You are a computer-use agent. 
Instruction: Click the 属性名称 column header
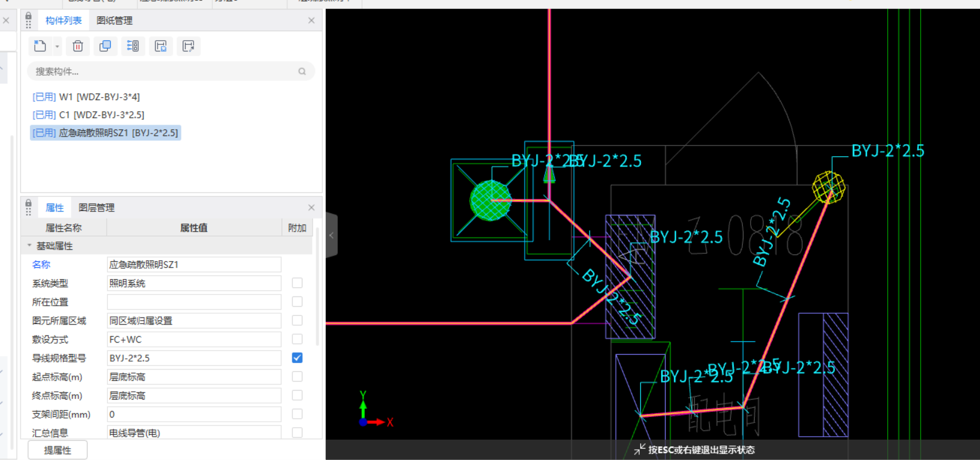point(63,228)
